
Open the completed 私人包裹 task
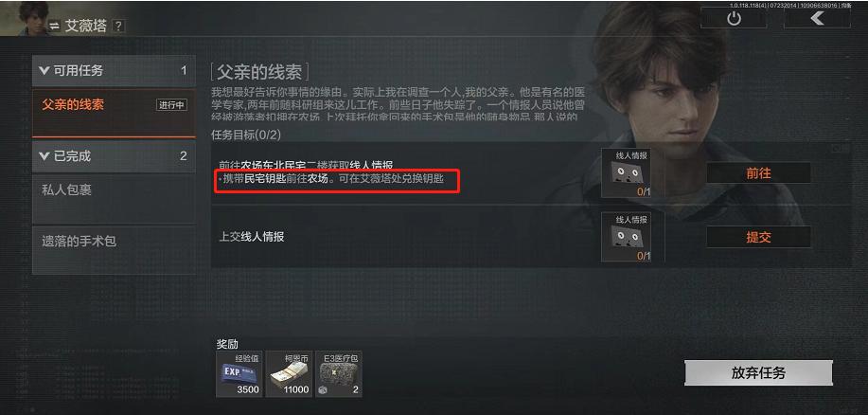coord(114,198)
